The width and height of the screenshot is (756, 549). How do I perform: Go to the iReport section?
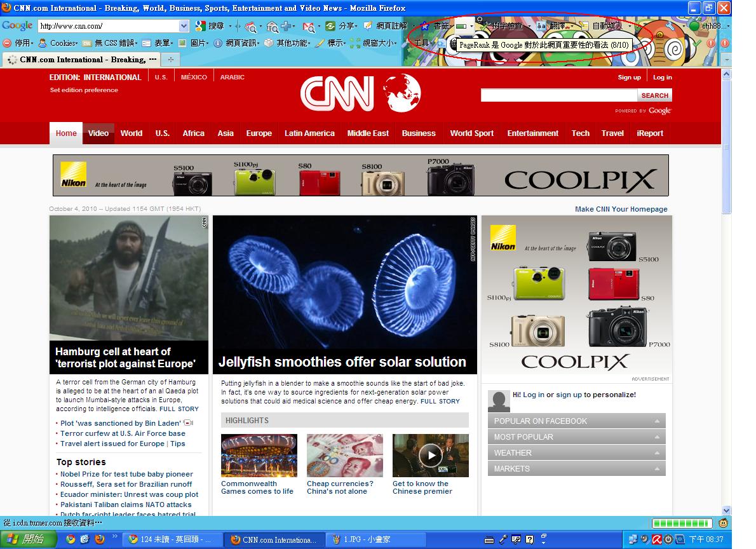click(649, 133)
